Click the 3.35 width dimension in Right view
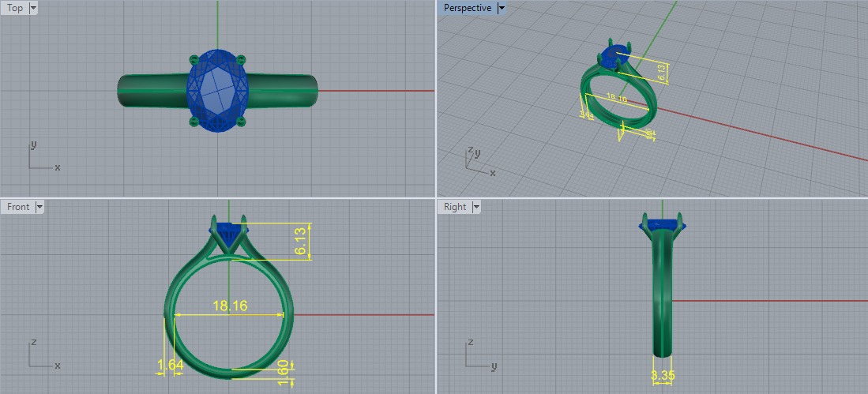The height and width of the screenshot is (394, 868). [x=663, y=376]
